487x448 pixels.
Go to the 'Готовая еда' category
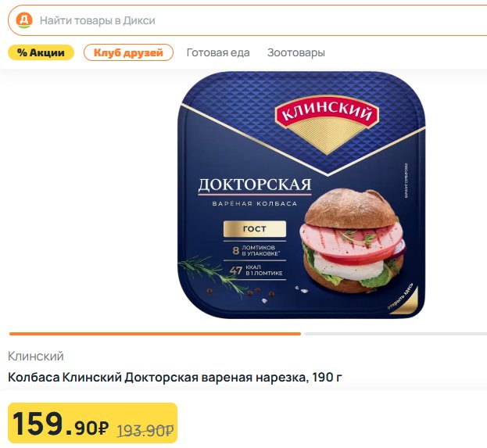[x=218, y=52]
